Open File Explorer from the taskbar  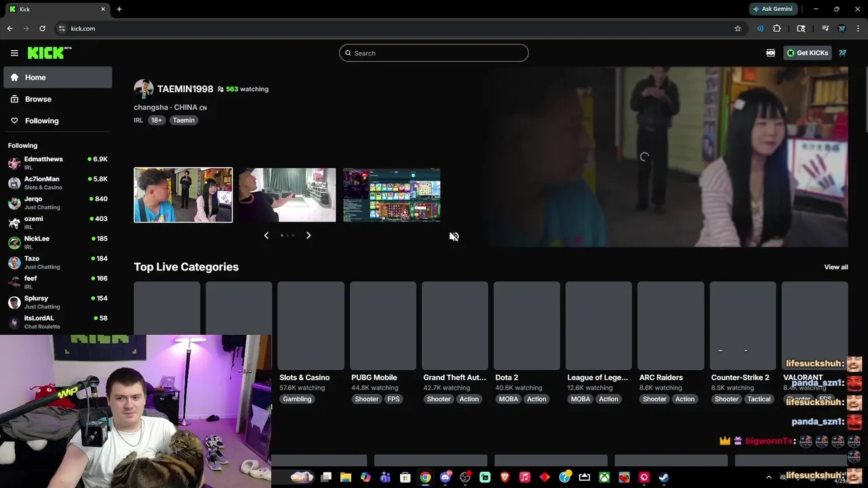click(x=346, y=477)
